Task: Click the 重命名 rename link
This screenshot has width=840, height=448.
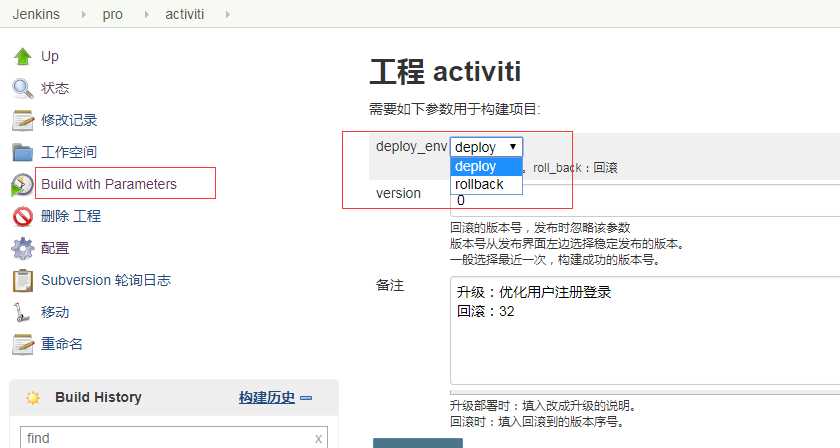Action: click(62, 344)
